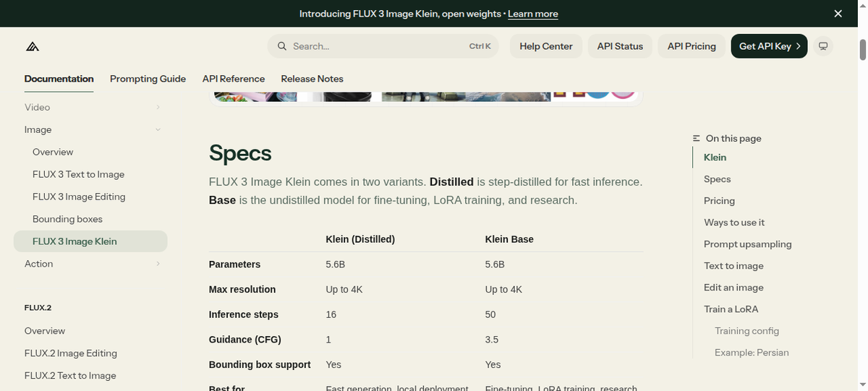Image resolution: width=868 pixels, height=391 pixels.
Task: Jump to Edit an image section
Action: click(x=733, y=288)
